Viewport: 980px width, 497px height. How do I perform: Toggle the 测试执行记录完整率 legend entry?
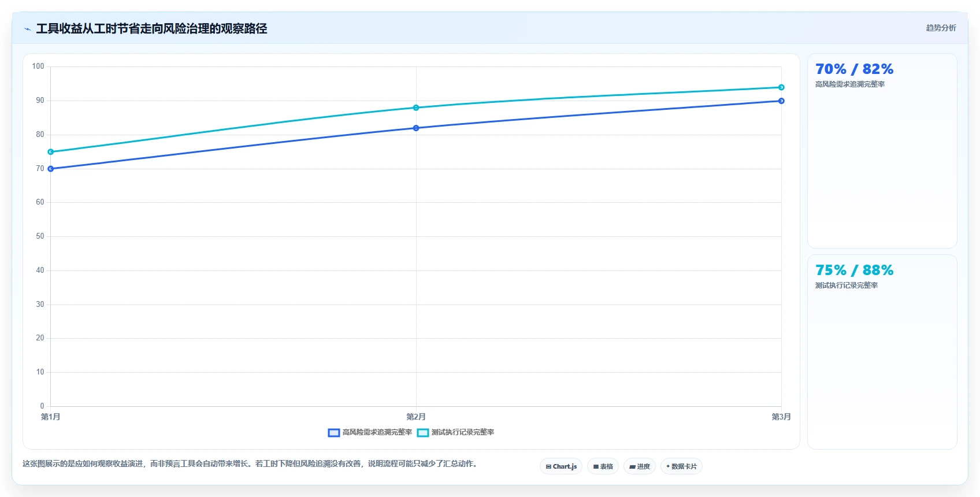455,432
